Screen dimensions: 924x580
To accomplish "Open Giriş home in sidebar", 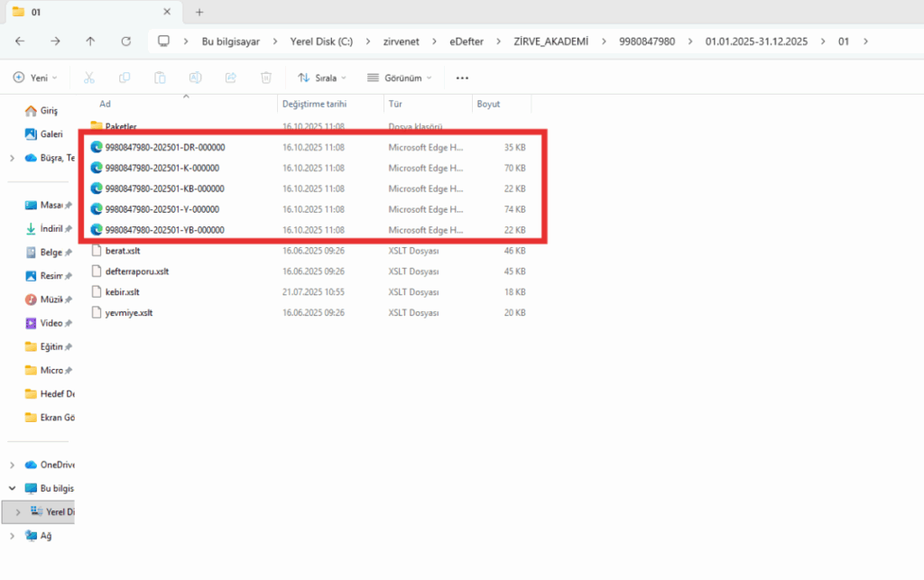I will (42, 111).
